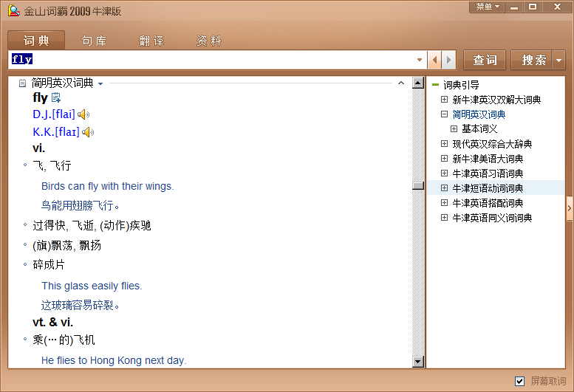This screenshot has height=392, width=574.
Task: Open the 菜单 dropdown
Action: tap(487, 7)
